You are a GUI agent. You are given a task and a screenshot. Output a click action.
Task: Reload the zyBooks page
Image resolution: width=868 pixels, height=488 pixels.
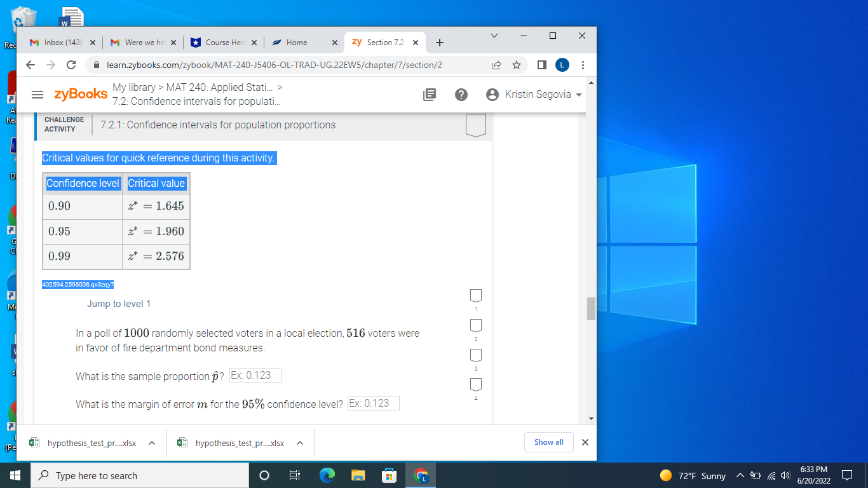coord(71,65)
